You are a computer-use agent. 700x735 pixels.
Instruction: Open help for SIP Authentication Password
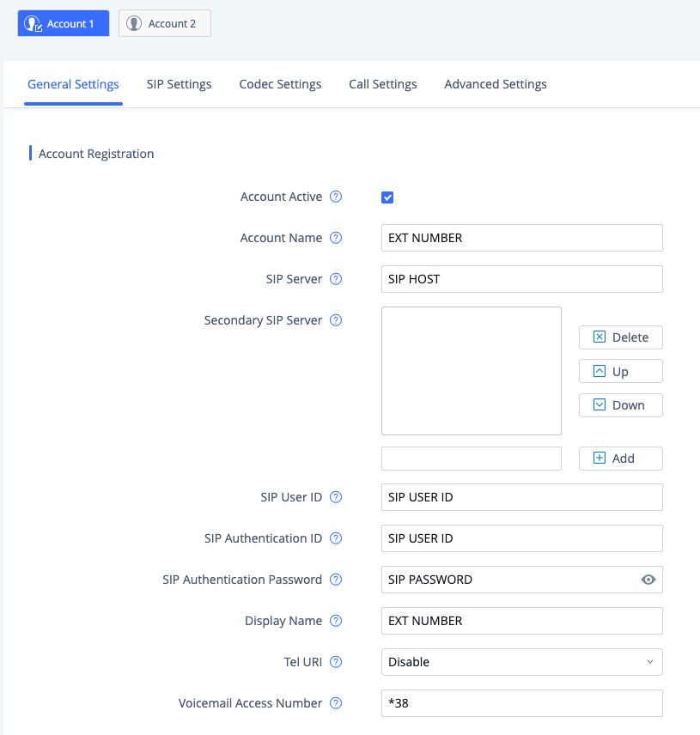(336, 580)
